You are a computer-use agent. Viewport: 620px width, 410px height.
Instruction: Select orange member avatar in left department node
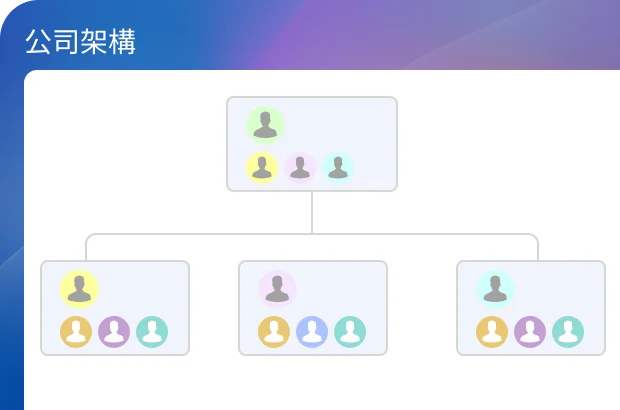76,332
